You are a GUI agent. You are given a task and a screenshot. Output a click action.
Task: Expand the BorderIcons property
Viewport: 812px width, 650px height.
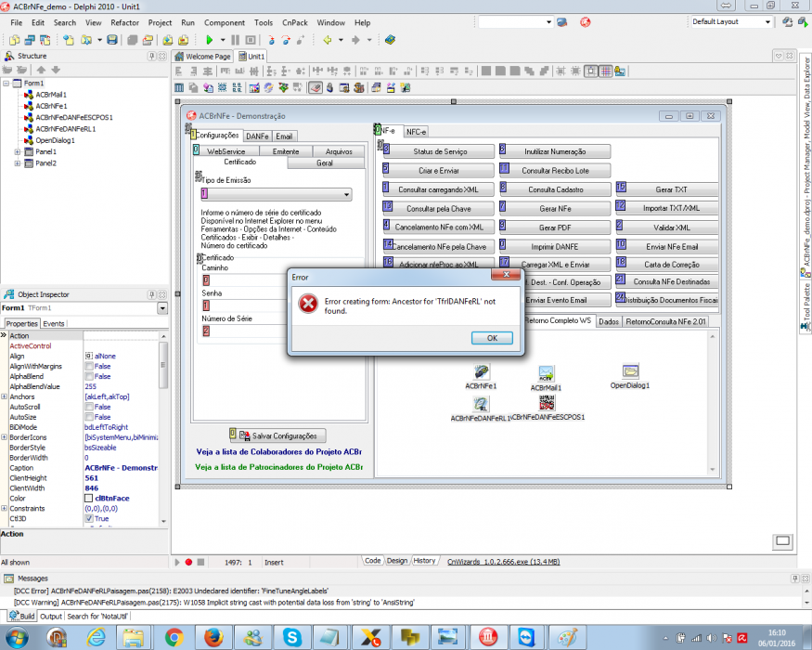tap(4, 437)
